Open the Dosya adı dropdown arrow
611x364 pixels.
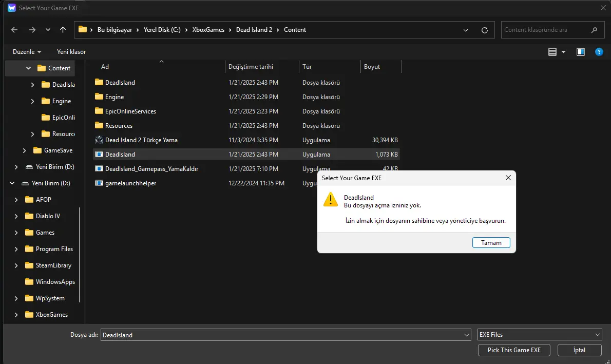pos(466,335)
